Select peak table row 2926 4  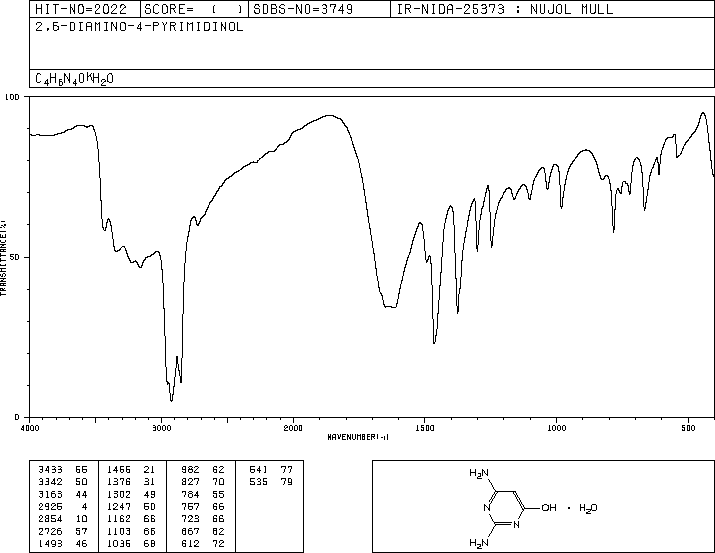(x=62, y=506)
